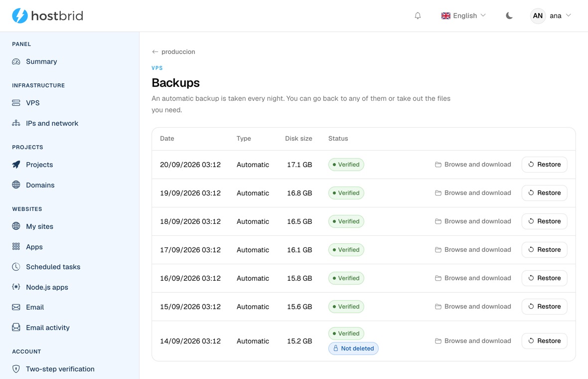Click the Summary gauge icon
This screenshot has width=588, height=379.
(16, 61)
